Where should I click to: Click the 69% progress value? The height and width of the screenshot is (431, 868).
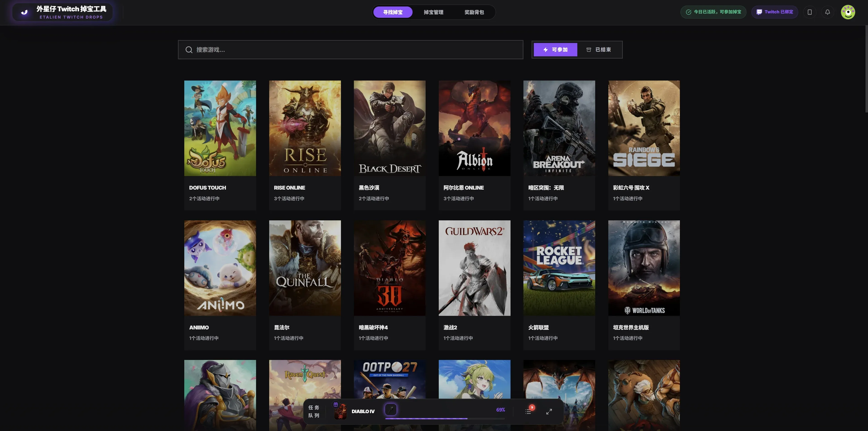click(500, 410)
